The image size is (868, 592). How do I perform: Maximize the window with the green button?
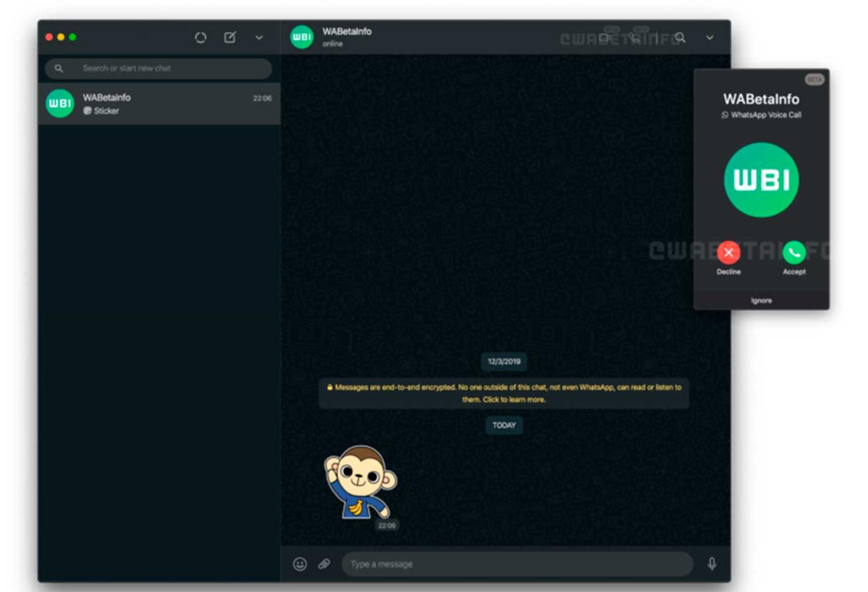coord(72,37)
